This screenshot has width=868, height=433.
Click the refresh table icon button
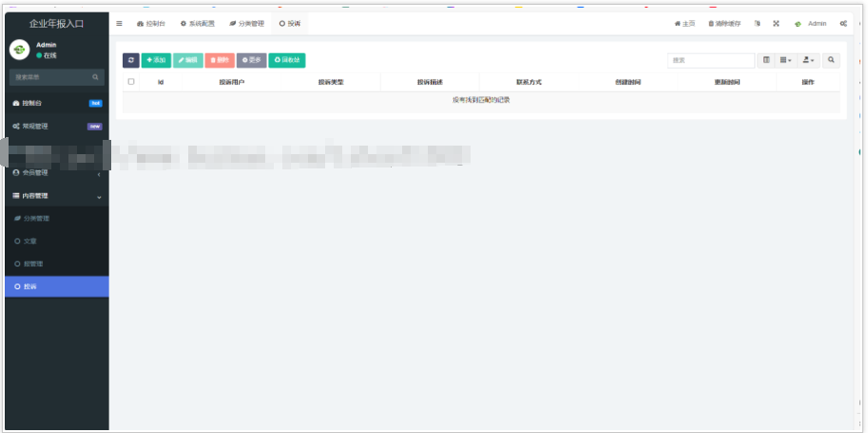pos(131,60)
